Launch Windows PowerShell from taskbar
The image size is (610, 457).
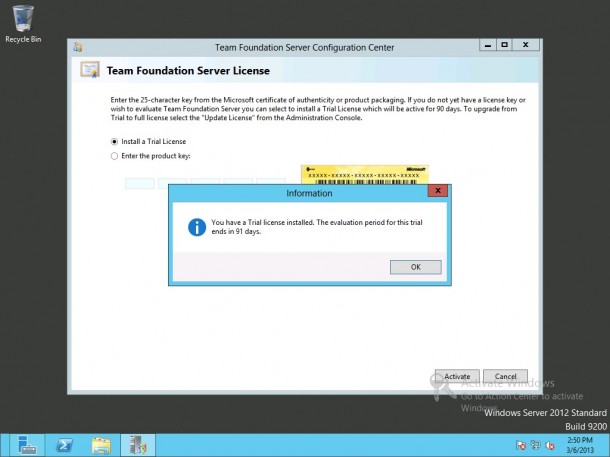[x=65, y=445]
